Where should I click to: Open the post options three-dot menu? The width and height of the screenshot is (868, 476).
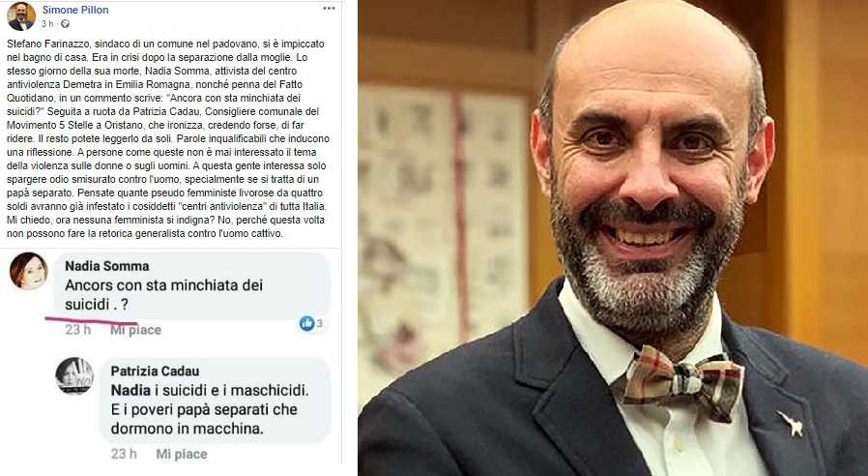pyautogui.click(x=329, y=9)
